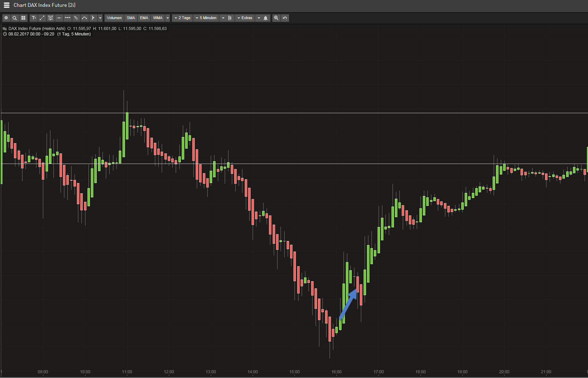Select the arc curve drawing tool
This screenshot has width=588, height=378.
pos(84,18)
